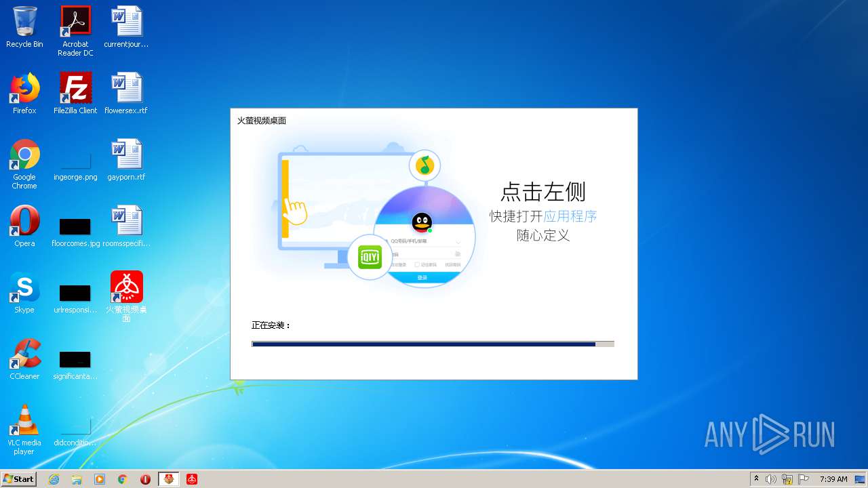Open the Recycle Bin desktop icon

(x=24, y=27)
